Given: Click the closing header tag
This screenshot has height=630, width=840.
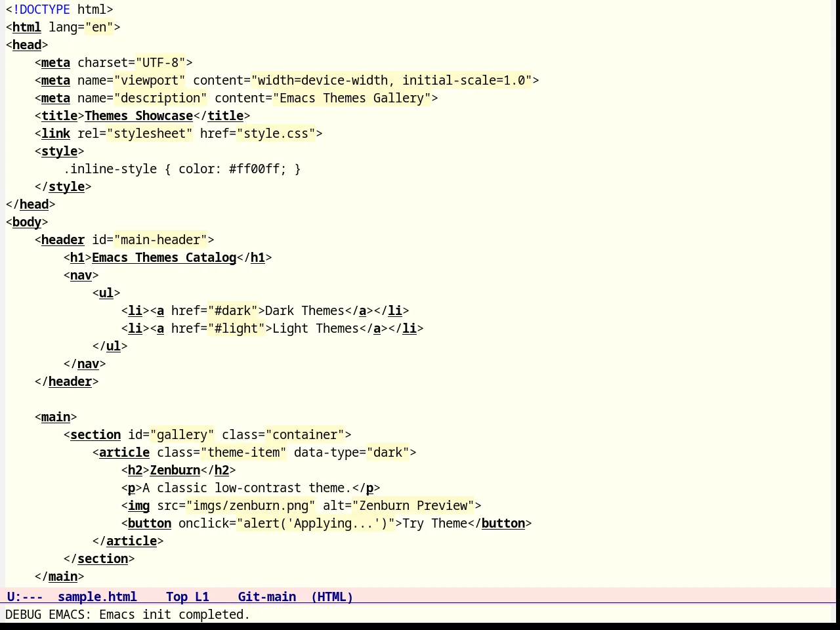Looking at the screenshot, I should 66,381.
